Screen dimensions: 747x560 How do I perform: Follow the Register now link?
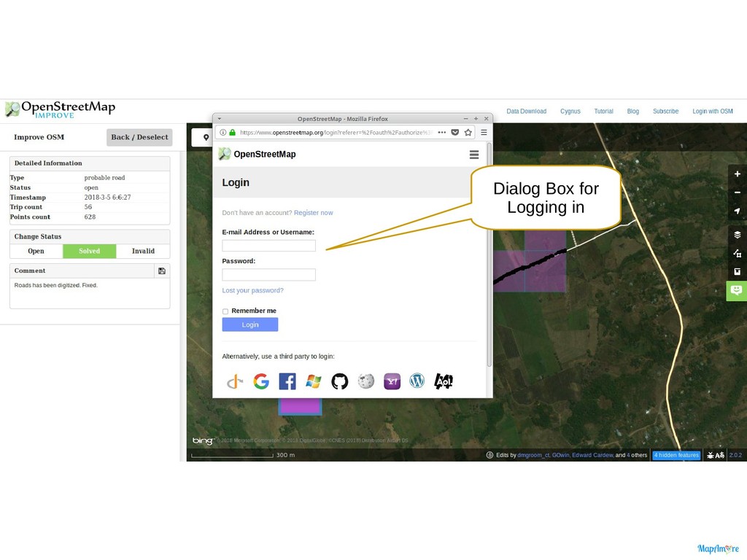314,213
